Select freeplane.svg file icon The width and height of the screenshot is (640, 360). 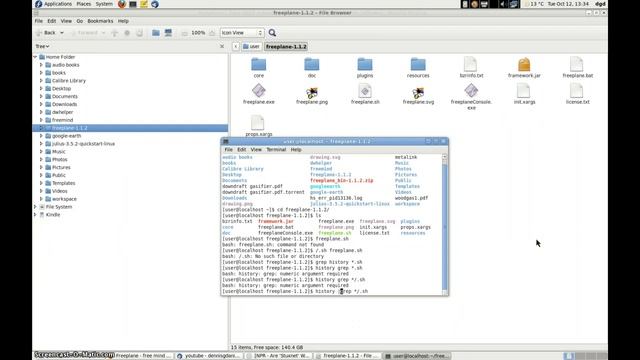tap(418, 92)
